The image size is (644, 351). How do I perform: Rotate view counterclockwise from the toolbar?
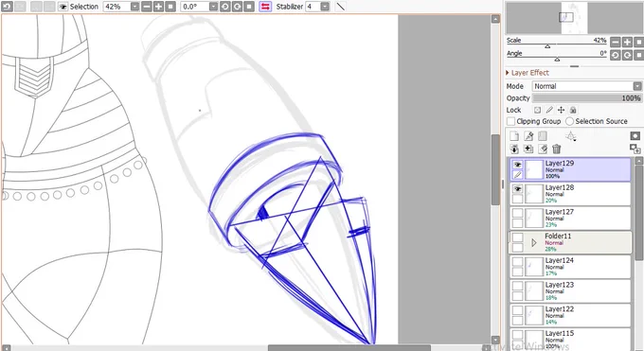[x=225, y=7]
